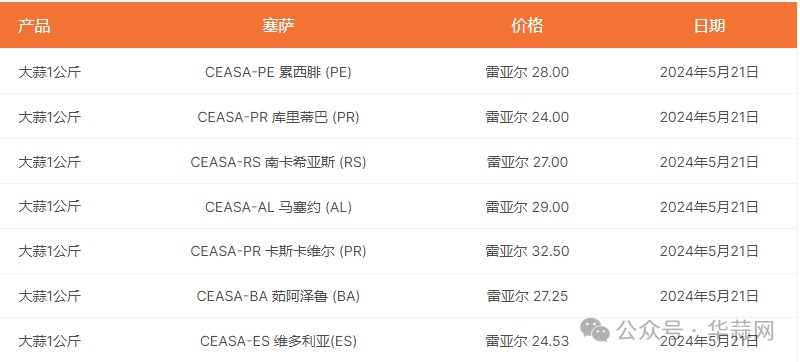The height and width of the screenshot is (362, 800).
Task: Click the price 雷亚尔 28.00
Action: pos(527,72)
